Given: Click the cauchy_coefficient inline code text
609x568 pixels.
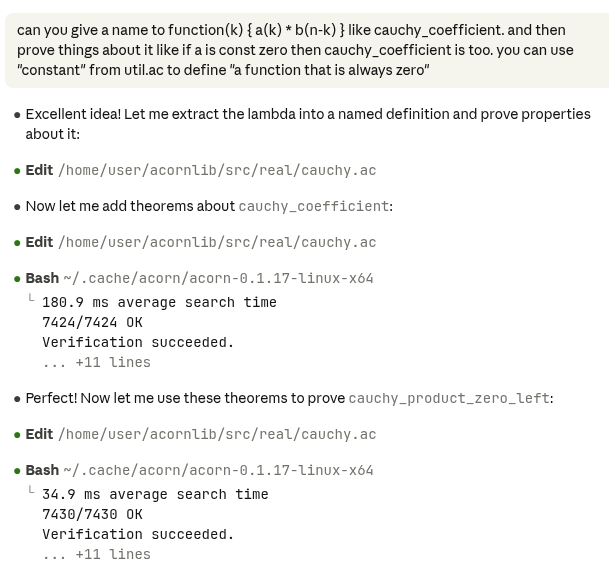Looking at the screenshot, I should coord(314,206).
